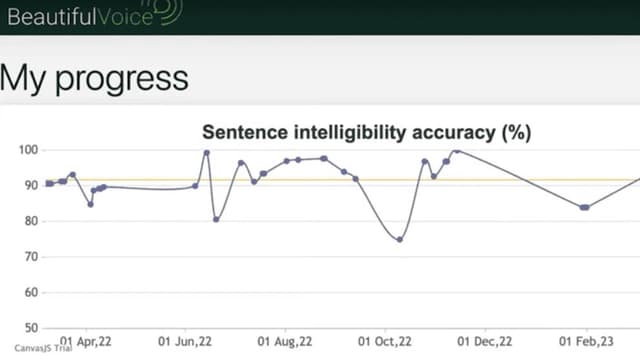This screenshot has width=640, height=360.
Task: Click the sound-wave icon in the logo
Action: click(167, 11)
